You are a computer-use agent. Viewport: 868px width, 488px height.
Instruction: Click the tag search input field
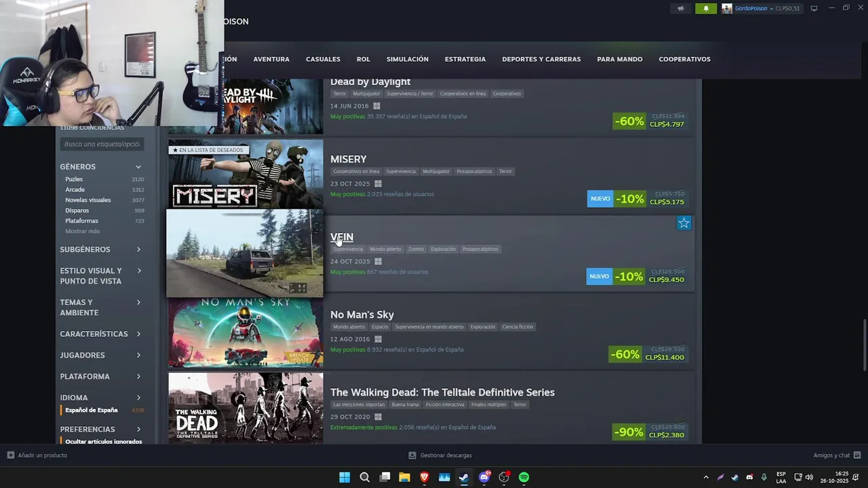coord(102,144)
